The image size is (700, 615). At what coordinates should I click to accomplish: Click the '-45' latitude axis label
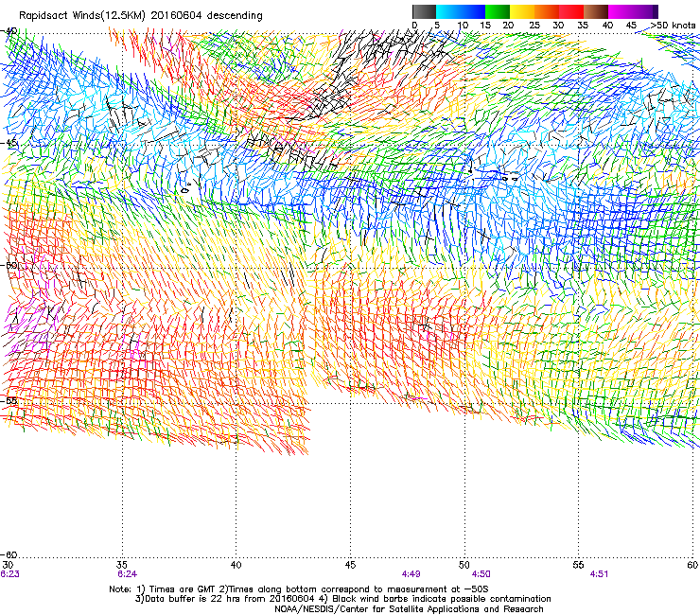(9, 143)
